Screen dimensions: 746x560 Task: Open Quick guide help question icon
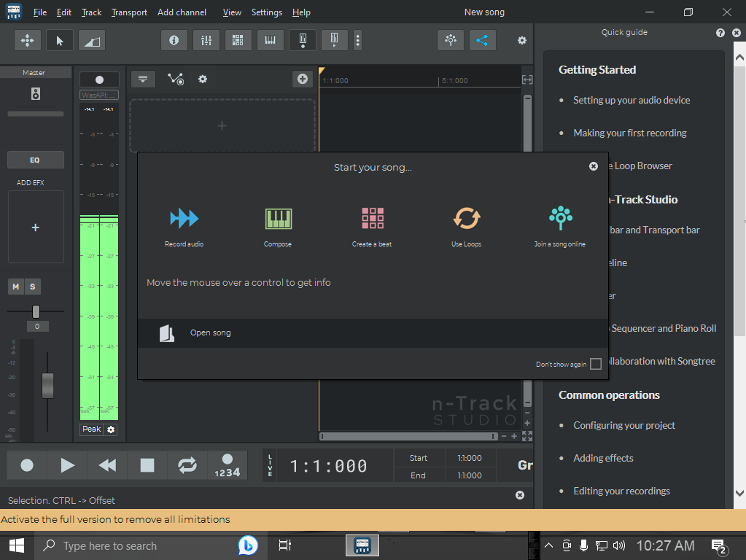point(720,32)
